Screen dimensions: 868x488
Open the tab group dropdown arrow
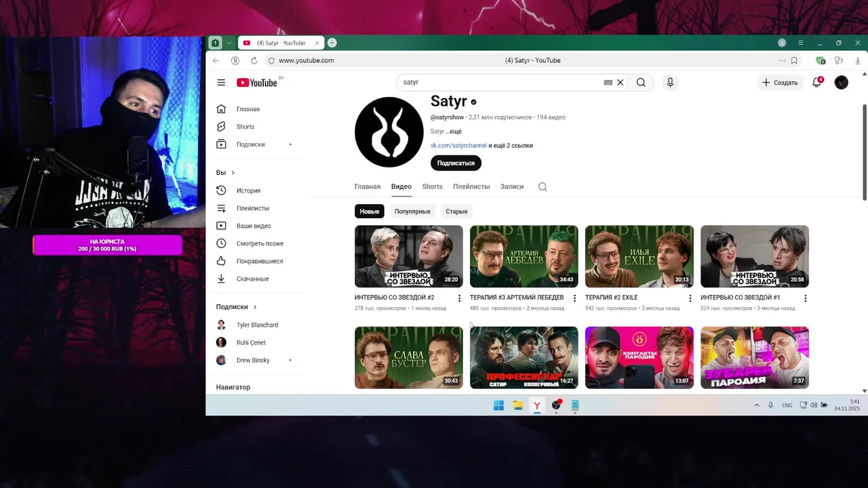pos(229,43)
